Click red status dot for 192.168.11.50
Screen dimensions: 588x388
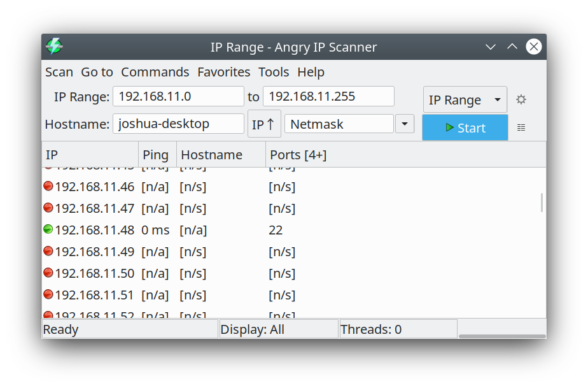[48, 273]
